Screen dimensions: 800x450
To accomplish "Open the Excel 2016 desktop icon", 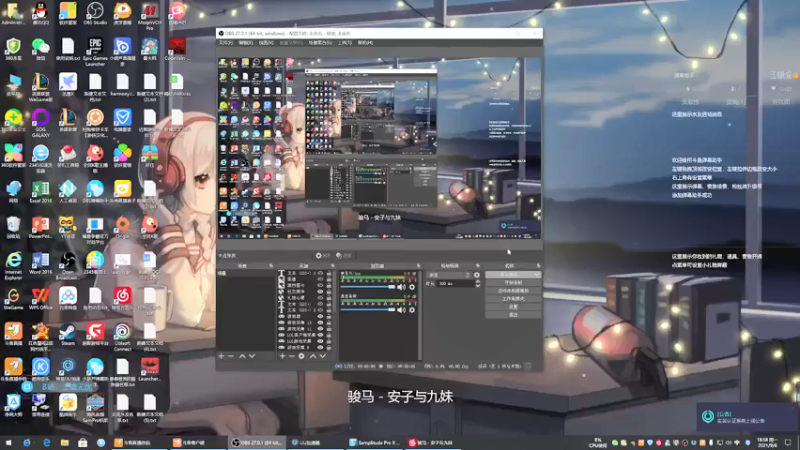I will click(41, 192).
